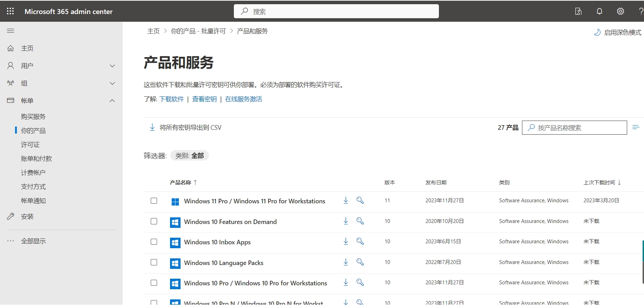
Task: Download Windows 10 Language Packs
Action: click(x=346, y=262)
